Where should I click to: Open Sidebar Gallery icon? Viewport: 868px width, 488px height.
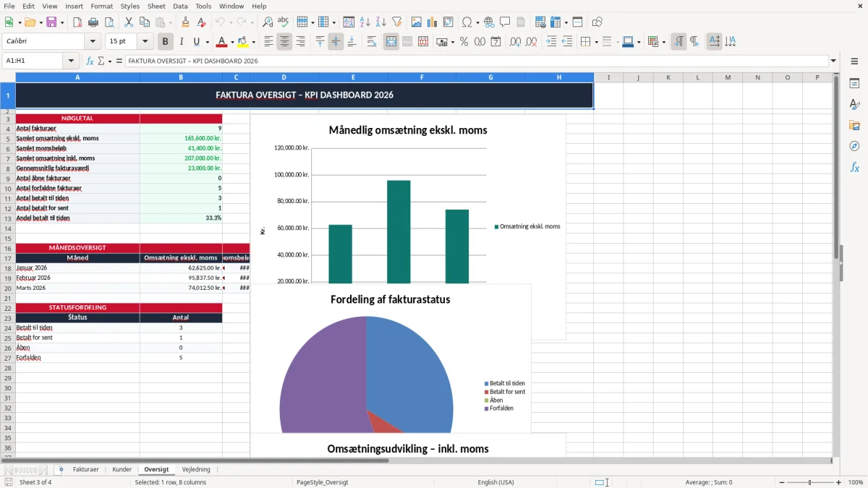(854, 126)
